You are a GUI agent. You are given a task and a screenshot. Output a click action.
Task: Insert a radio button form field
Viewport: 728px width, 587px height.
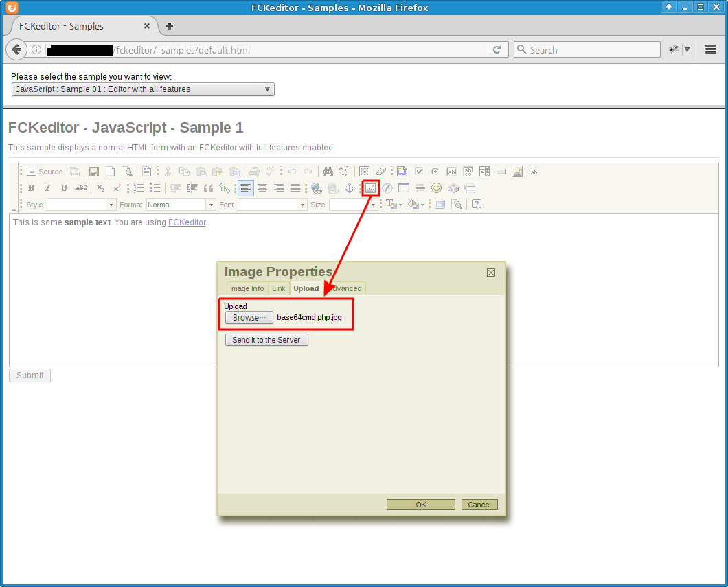coord(435,172)
